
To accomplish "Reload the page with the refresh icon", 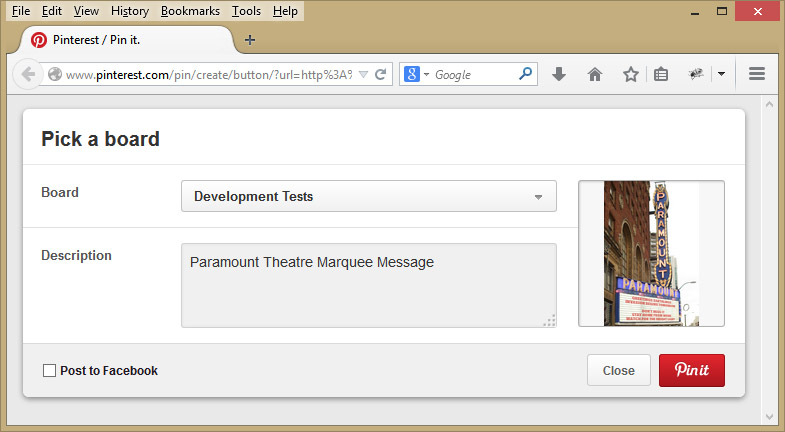I will pyautogui.click(x=381, y=74).
